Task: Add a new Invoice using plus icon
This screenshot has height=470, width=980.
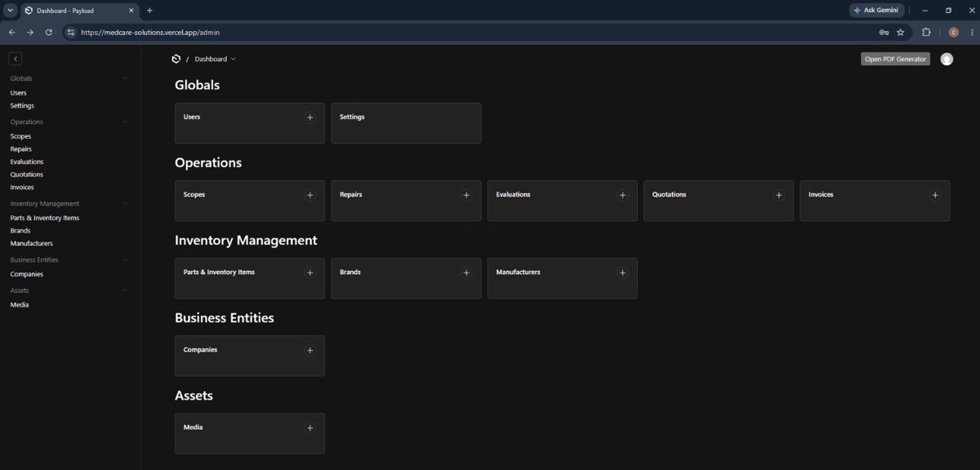Action: pyautogui.click(x=935, y=195)
